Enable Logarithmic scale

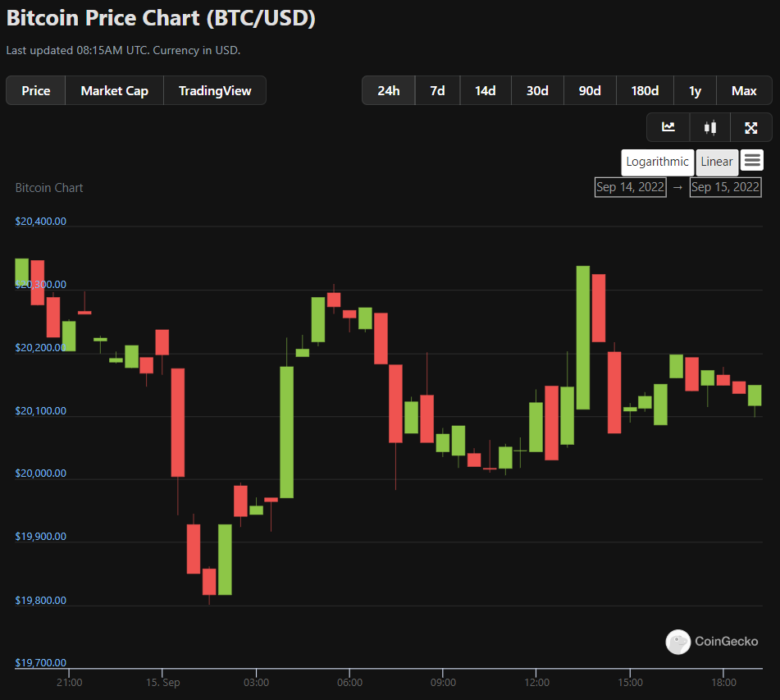coord(657,162)
